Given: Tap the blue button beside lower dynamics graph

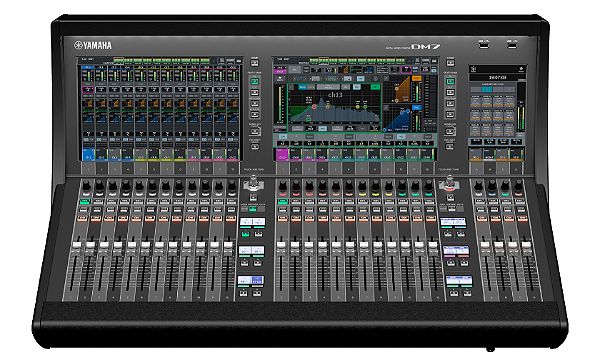Looking at the screenshot, I should [416, 108].
